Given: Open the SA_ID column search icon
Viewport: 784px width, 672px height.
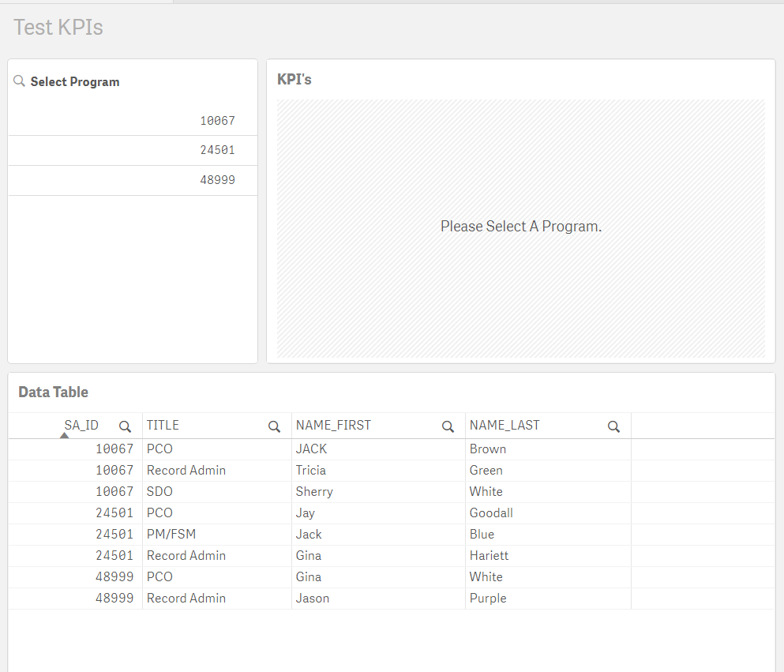Looking at the screenshot, I should [x=125, y=426].
